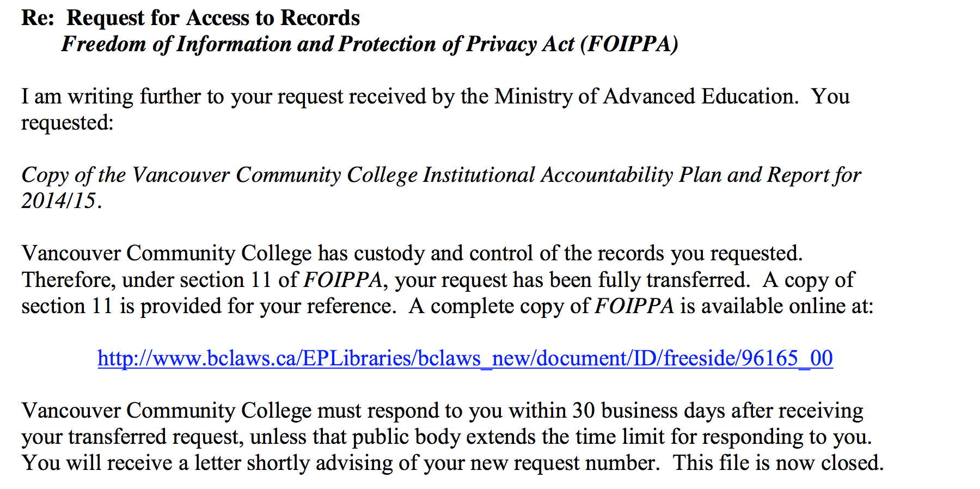The width and height of the screenshot is (980, 489).
Task: Click the italic '2014/15' year text
Action: pos(58,201)
